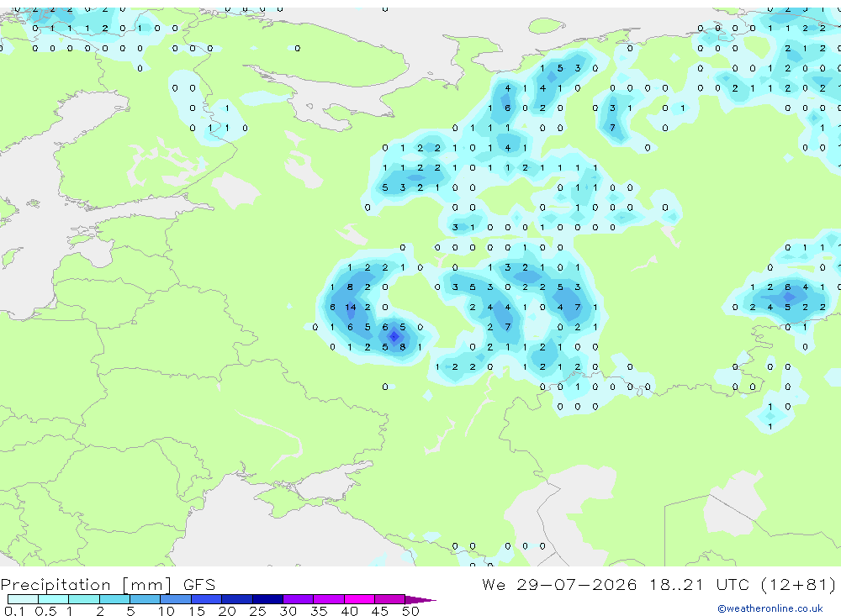Image resolution: width=841 pixels, height=616 pixels.
Task: Click the 20–25 mm dark blue legend swatch
Action: click(237, 599)
